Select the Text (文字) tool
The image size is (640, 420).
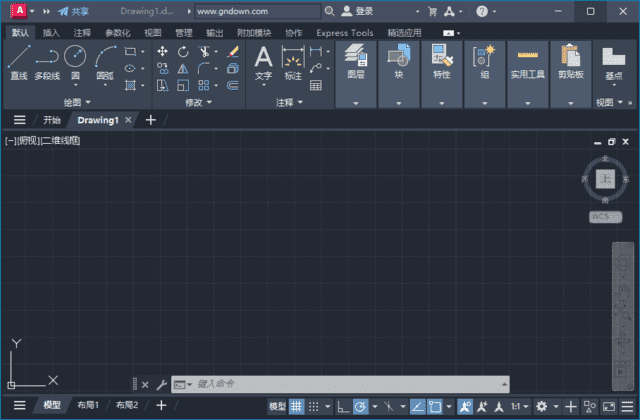(264, 62)
